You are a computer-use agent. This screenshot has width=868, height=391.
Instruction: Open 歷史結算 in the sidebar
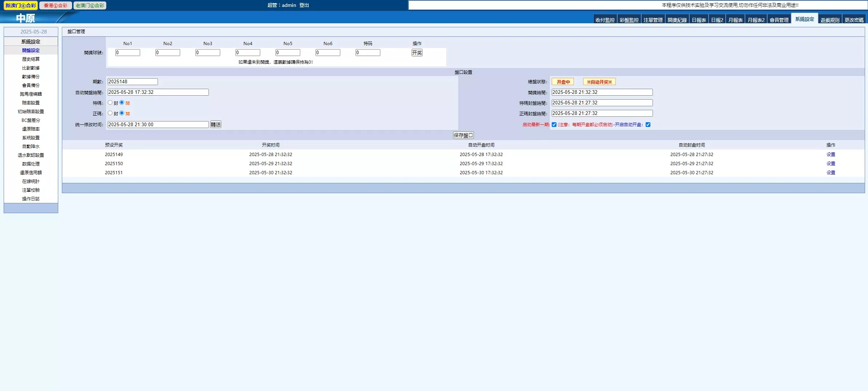31,59
